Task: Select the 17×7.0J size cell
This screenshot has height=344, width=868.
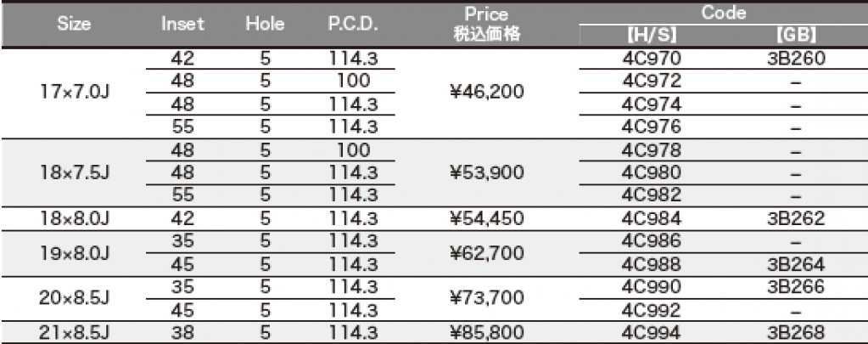Action: (74, 93)
